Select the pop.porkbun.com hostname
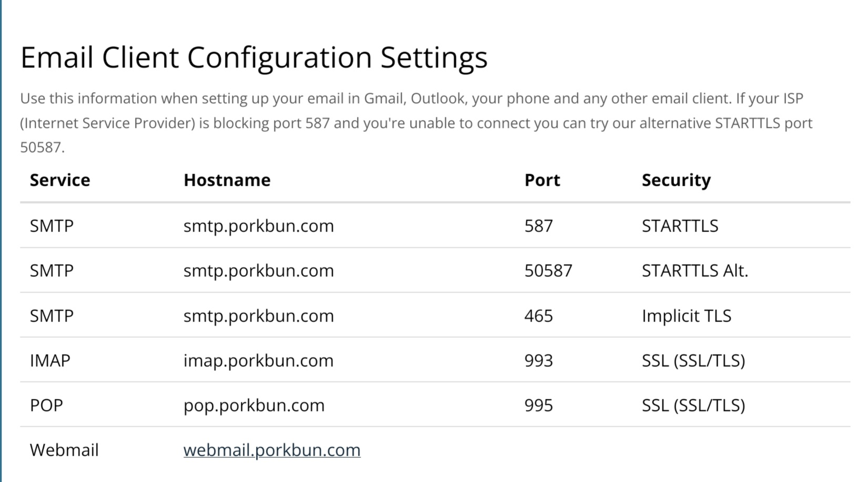The height and width of the screenshot is (482, 868). [254, 405]
